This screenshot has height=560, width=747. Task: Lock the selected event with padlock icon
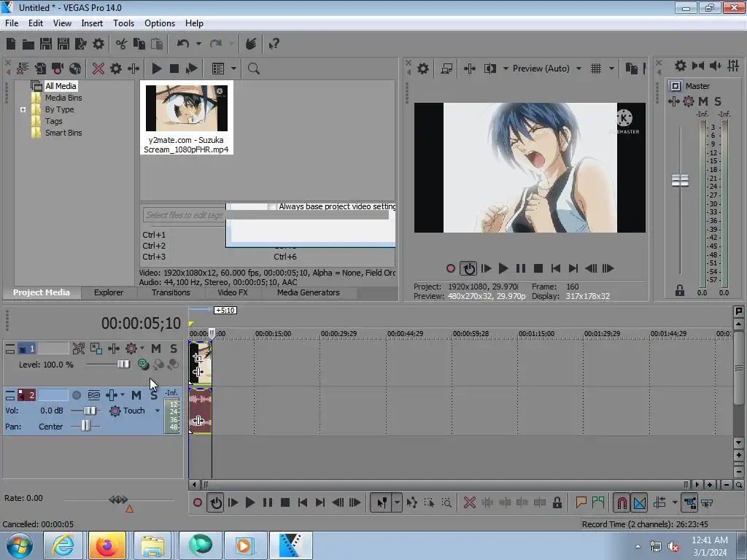pyautogui.click(x=557, y=502)
